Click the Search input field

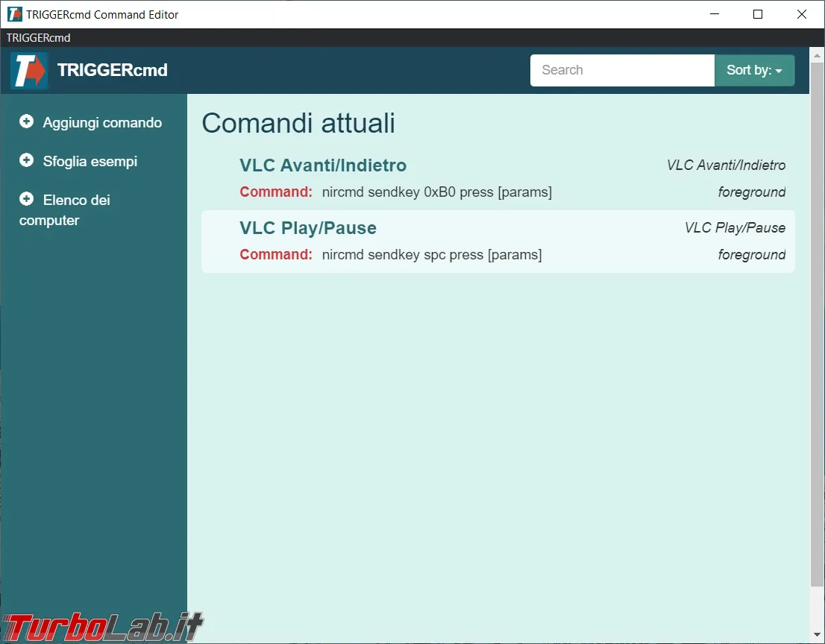(x=622, y=71)
